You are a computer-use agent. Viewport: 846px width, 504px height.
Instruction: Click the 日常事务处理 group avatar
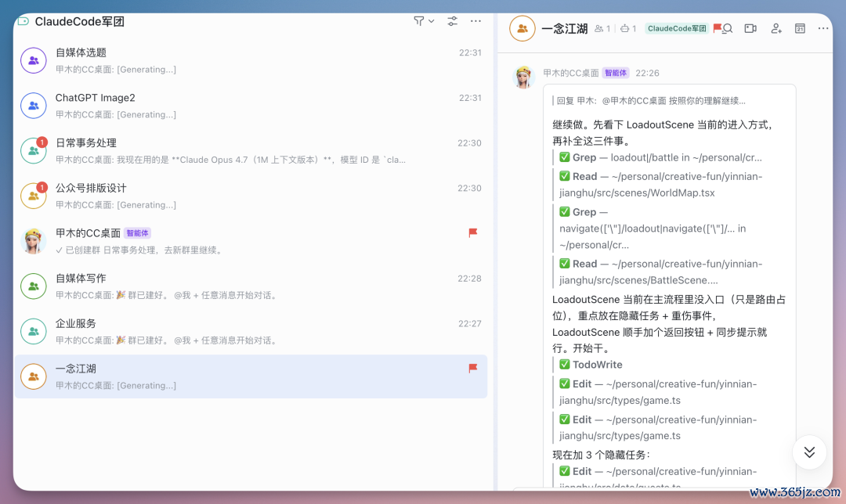34,151
